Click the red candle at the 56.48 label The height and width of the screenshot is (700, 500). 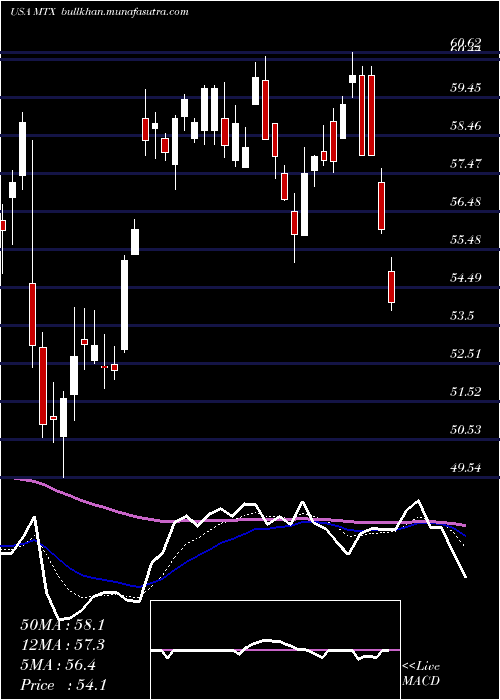point(381,206)
